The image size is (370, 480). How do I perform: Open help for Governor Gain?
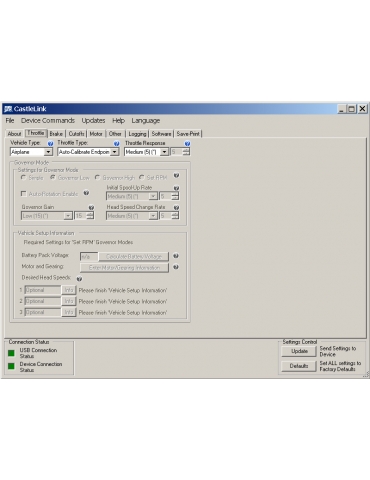click(x=91, y=207)
